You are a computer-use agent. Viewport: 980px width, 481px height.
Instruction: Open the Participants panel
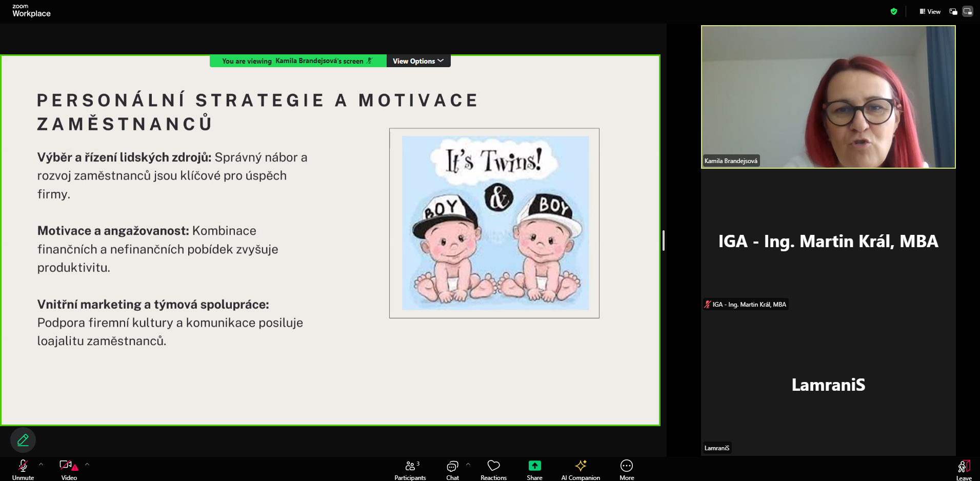tap(410, 469)
